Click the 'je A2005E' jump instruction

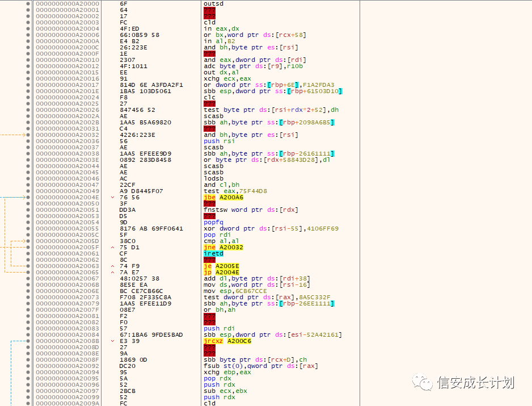(x=222, y=266)
